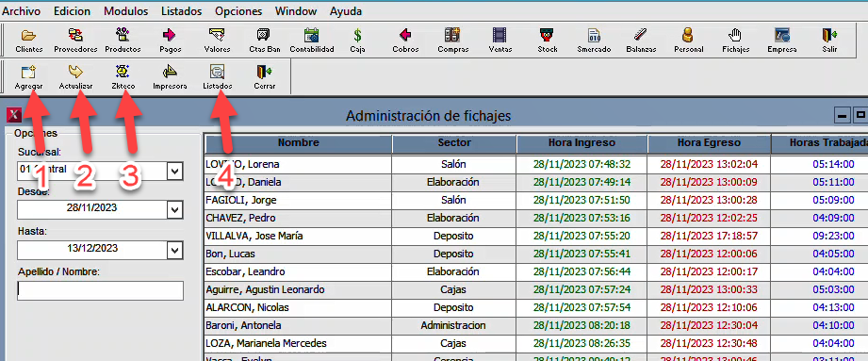Click hora egreso 28/11/2023 12:02:25

(709, 218)
